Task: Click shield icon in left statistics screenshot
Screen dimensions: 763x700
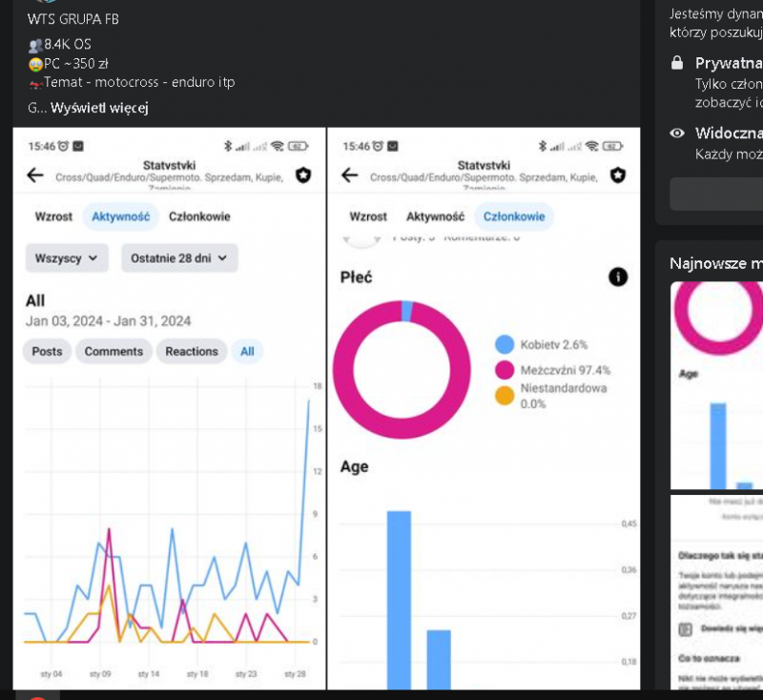Action: pyautogui.click(x=303, y=175)
